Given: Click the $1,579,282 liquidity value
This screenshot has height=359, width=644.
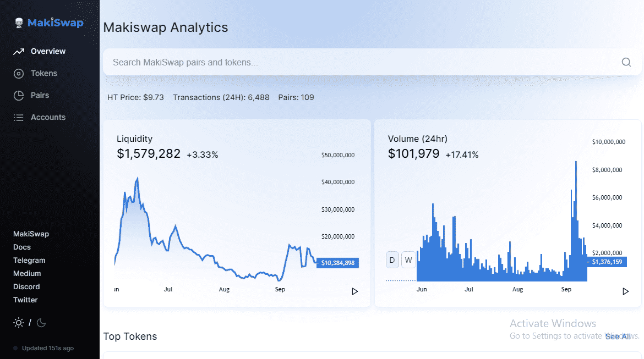Looking at the screenshot, I should tap(149, 153).
